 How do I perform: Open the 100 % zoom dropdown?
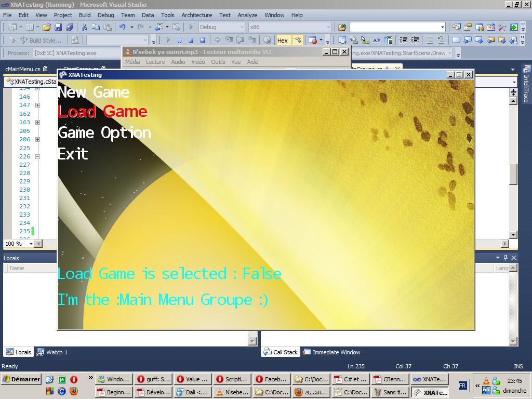pos(31,244)
